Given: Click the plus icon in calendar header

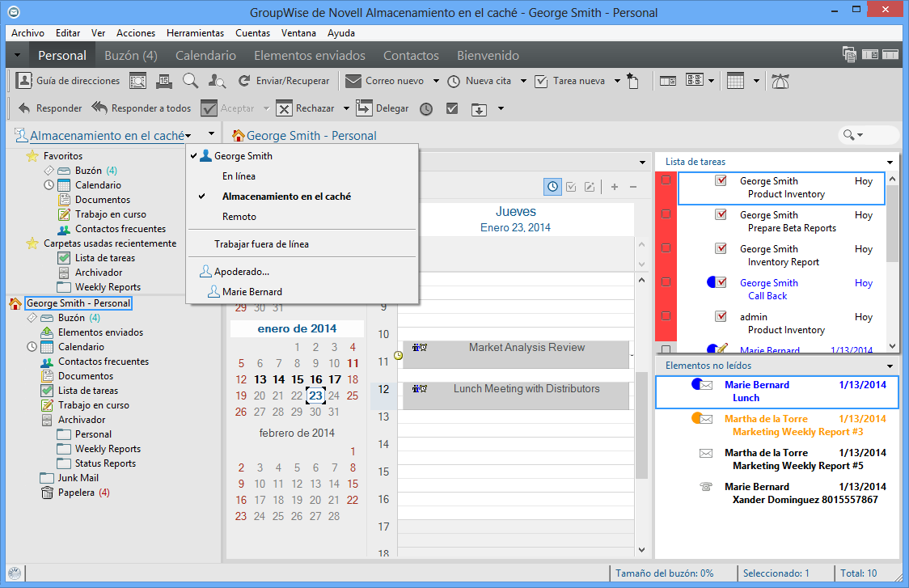Looking at the screenshot, I should click(x=615, y=187).
